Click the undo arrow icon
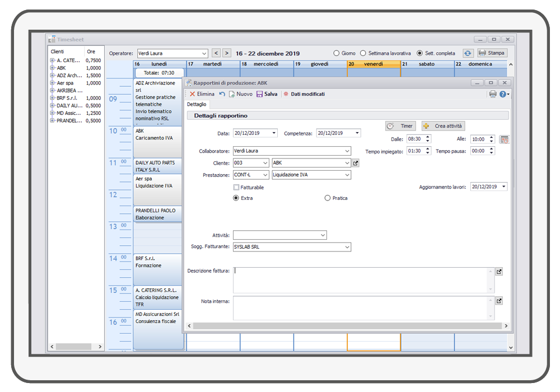The height and width of the screenshot is (392, 560). pyautogui.click(x=222, y=94)
